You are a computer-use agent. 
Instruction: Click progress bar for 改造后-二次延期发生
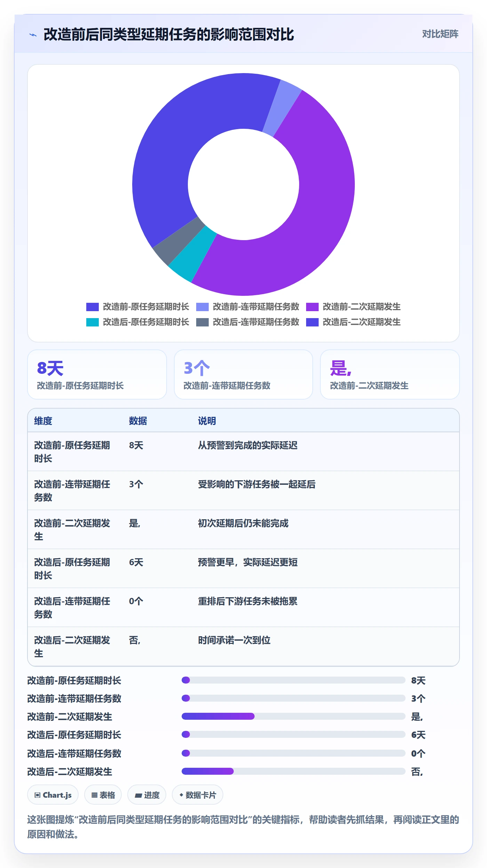click(x=294, y=771)
